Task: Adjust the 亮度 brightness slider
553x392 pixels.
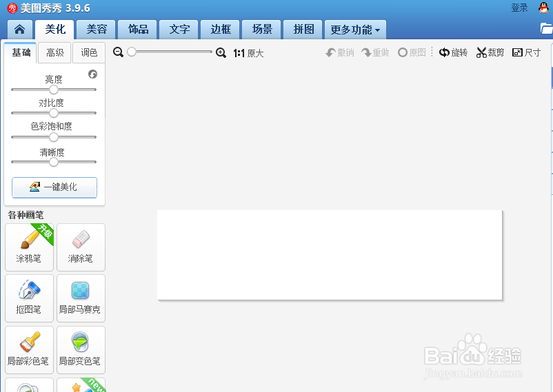Action: pyautogui.click(x=54, y=90)
